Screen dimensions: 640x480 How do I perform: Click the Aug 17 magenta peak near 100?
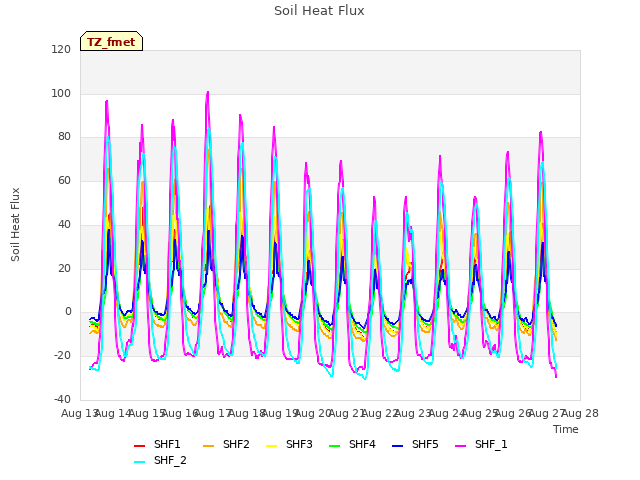coord(208,92)
